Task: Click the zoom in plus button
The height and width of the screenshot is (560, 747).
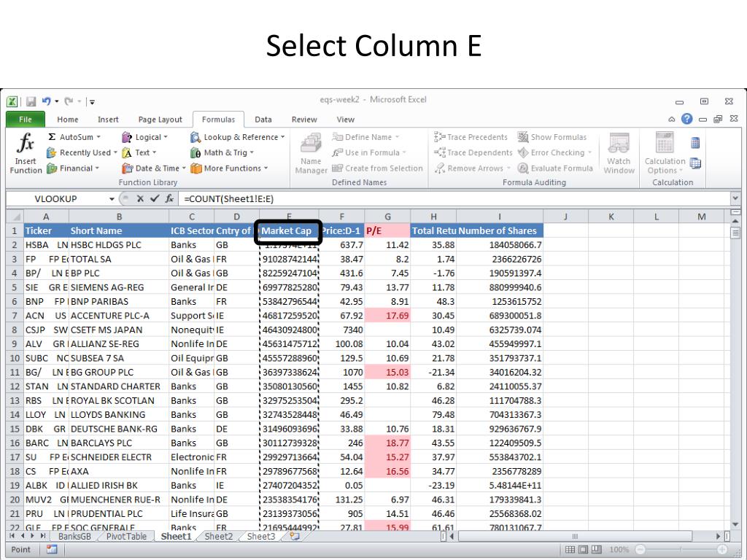Action: [x=722, y=550]
